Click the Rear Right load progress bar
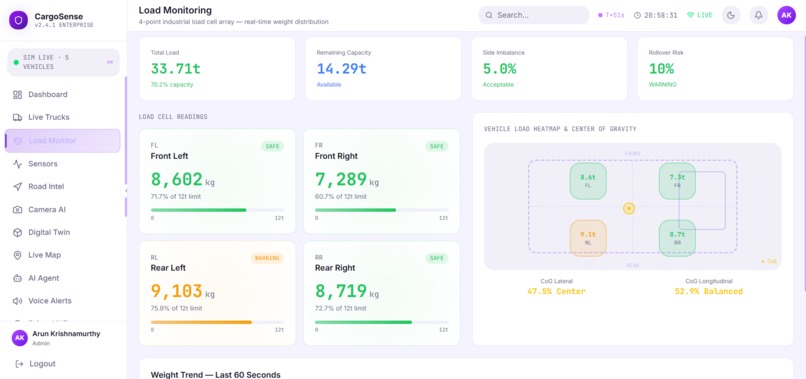The image size is (806, 379). (x=381, y=322)
